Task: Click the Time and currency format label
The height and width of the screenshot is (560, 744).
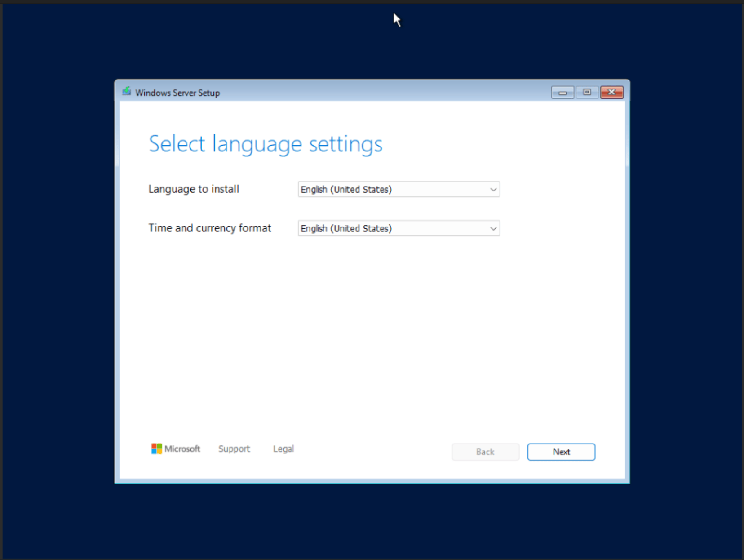Action: coord(209,228)
